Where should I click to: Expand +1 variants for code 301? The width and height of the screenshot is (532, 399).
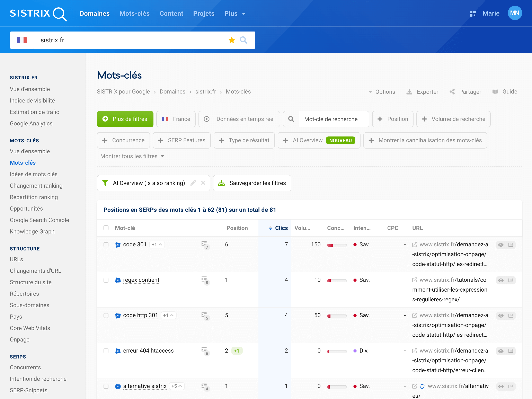[157, 244]
